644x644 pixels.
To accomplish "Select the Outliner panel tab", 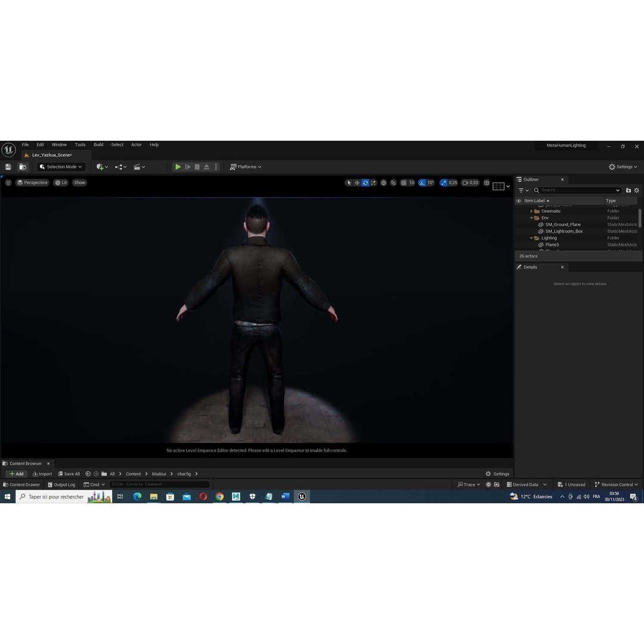I will tap(541, 179).
